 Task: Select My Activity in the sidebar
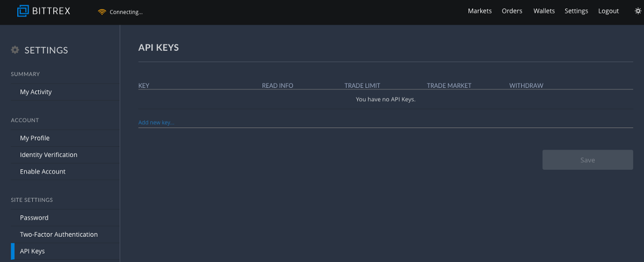pos(65,92)
